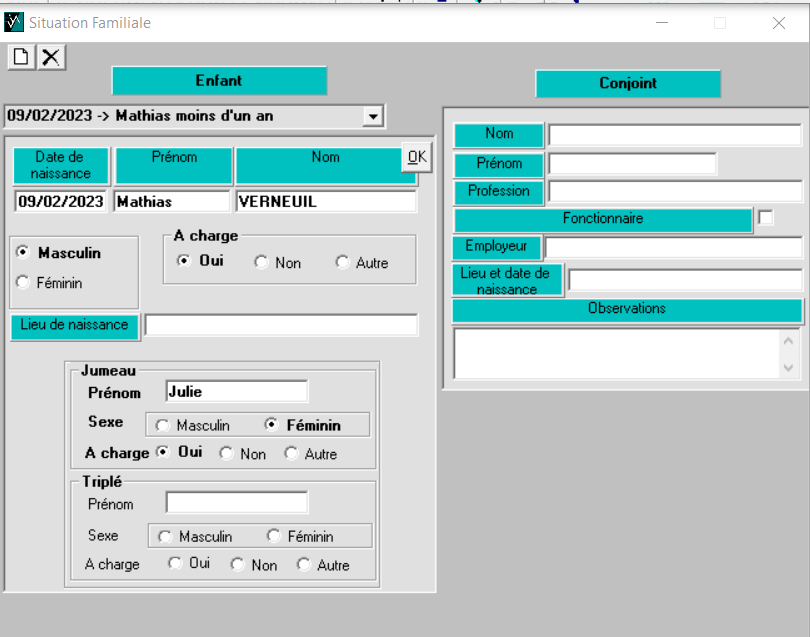The width and height of the screenshot is (810, 637).
Task: Set Triplé A charge to Oui
Action: pyautogui.click(x=175, y=564)
